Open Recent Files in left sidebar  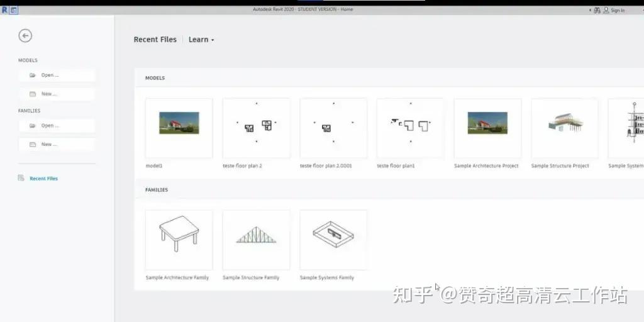pos(43,179)
